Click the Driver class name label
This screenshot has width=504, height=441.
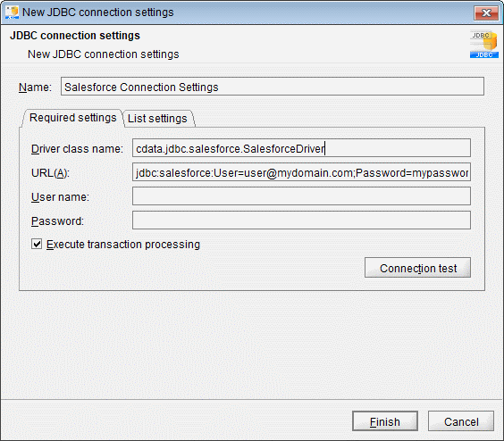[77, 149]
